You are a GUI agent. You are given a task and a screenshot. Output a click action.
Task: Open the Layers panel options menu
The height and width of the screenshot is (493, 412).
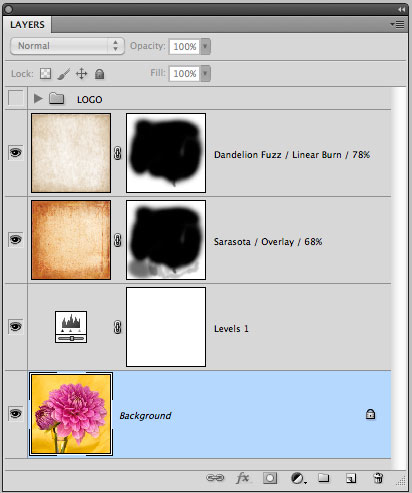pyautogui.click(x=397, y=25)
